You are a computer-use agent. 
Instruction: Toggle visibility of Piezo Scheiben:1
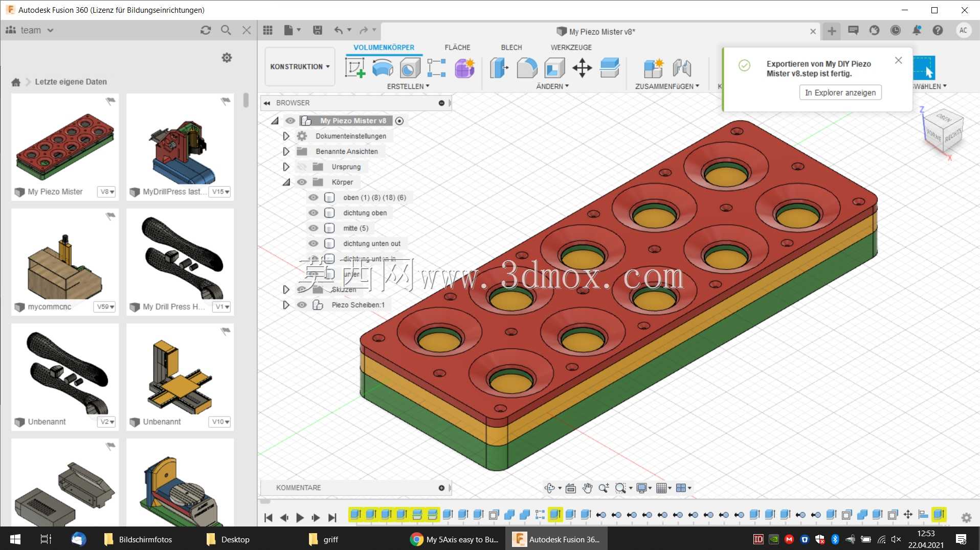pyautogui.click(x=302, y=305)
